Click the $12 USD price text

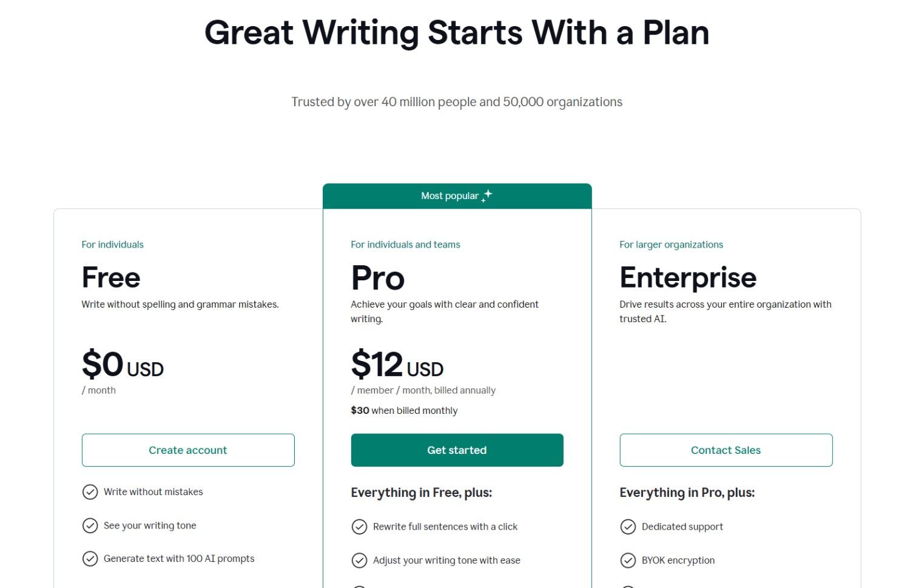[397, 365]
